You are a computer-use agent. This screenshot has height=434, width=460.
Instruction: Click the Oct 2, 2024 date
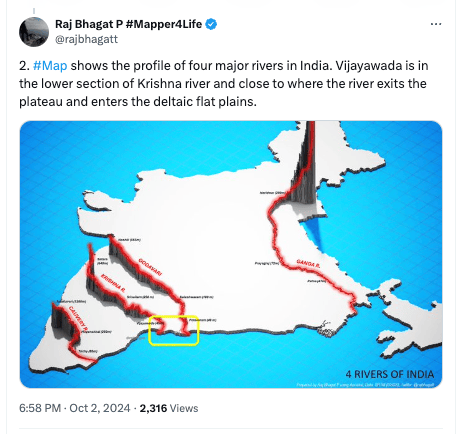(100, 408)
